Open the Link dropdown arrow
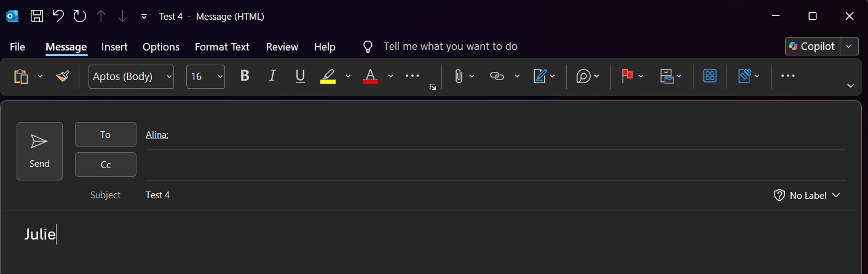 pos(517,76)
